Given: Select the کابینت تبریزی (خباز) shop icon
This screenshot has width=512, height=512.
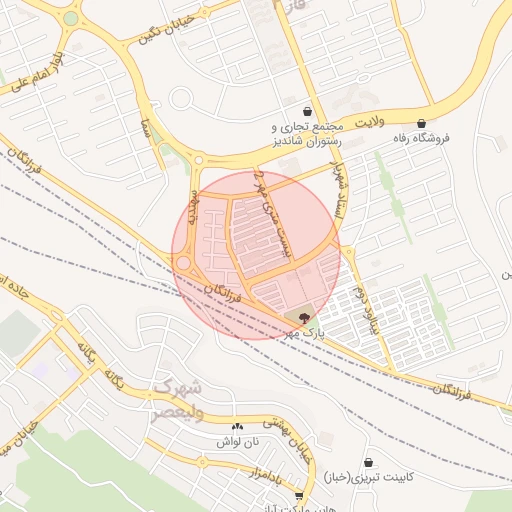Looking at the screenshot, I should coord(368,463).
